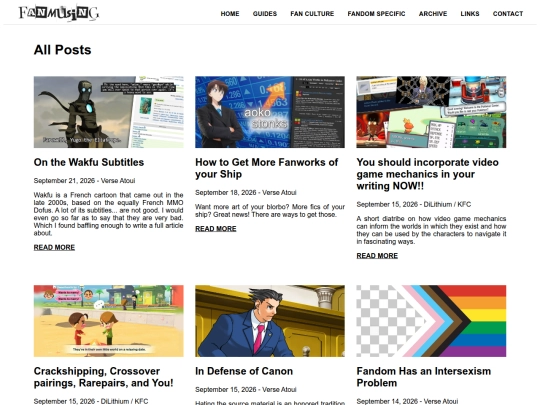Click READ MORE under video game mechanics post

[377, 256]
